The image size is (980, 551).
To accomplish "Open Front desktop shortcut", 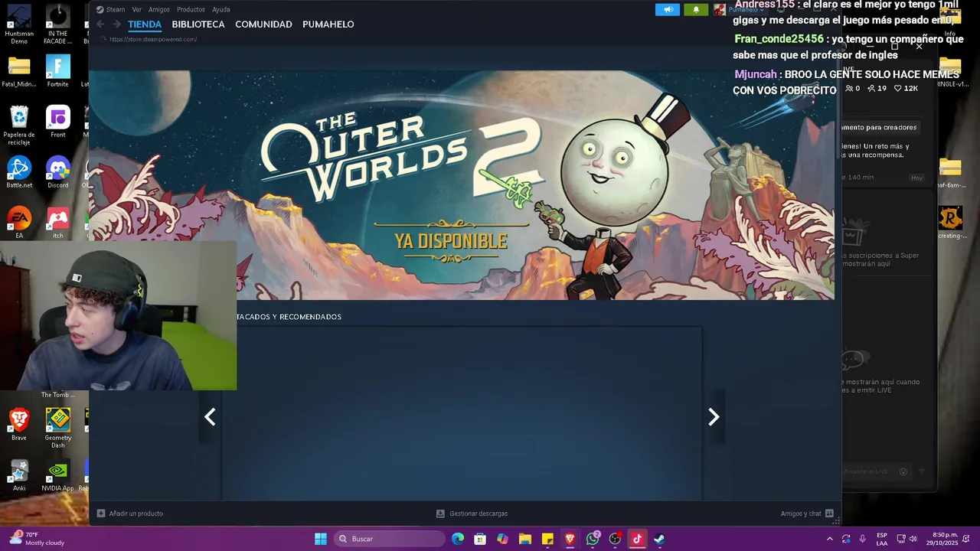I will [57, 122].
